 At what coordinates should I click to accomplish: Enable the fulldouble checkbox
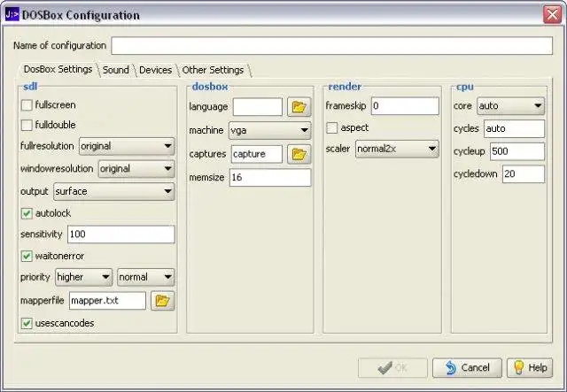27,125
